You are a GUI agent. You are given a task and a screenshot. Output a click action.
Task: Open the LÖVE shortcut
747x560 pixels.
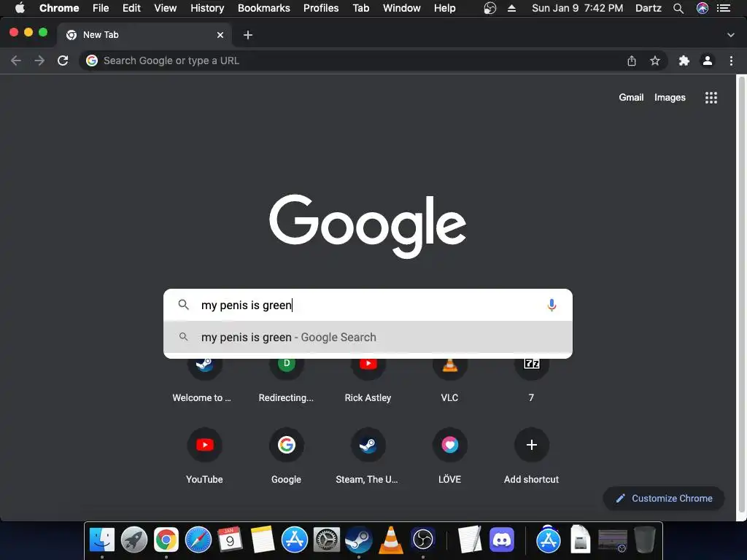[x=449, y=455]
